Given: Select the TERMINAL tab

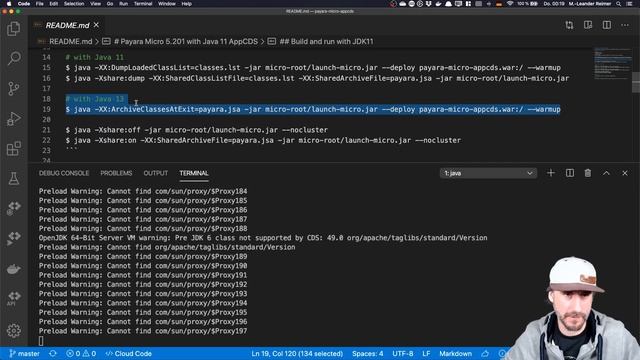Looking at the screenshot, I should pyautogui.click(x=194, y=173).
